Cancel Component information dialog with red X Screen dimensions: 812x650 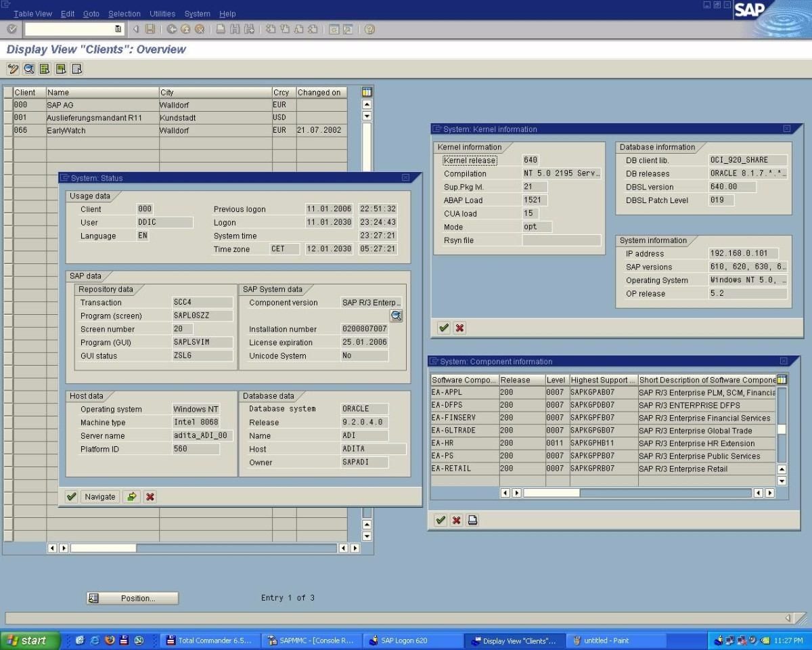coord(457,520)
